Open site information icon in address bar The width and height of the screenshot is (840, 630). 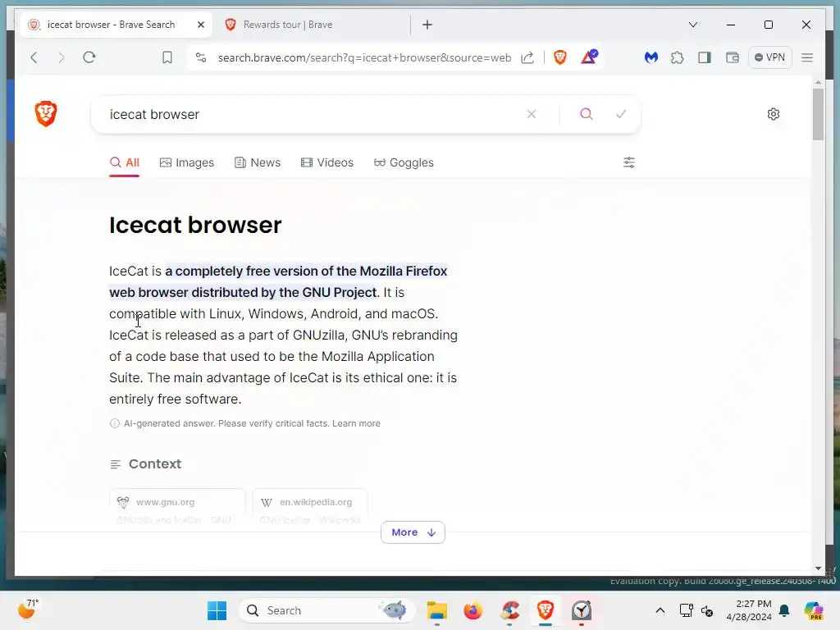201,57
